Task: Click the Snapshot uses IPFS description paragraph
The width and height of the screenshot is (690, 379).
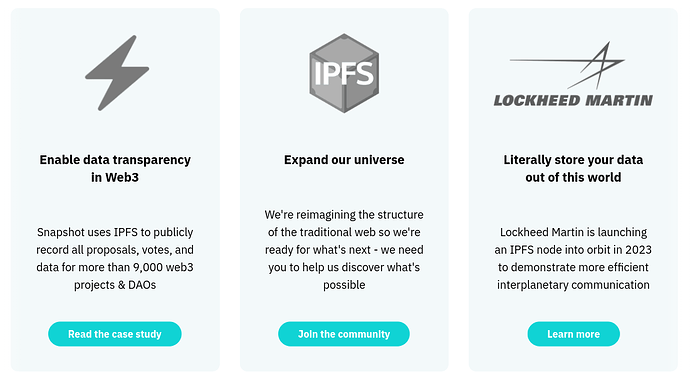Action: (115, 258)
